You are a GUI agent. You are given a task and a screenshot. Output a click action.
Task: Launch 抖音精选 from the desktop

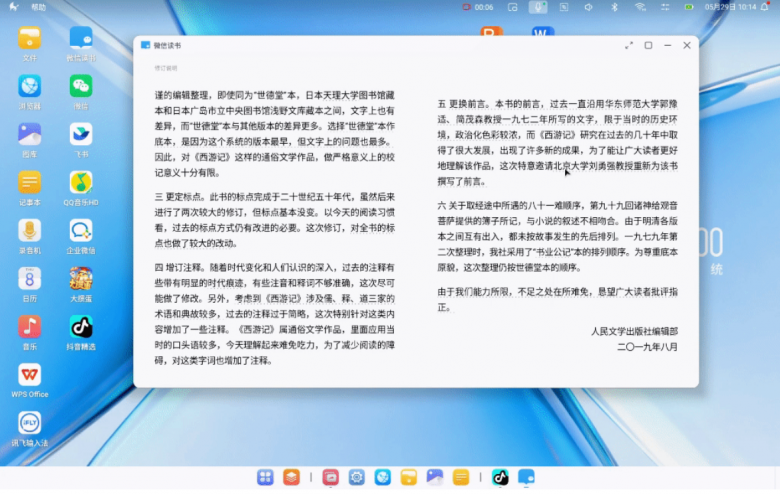point(81,327)
